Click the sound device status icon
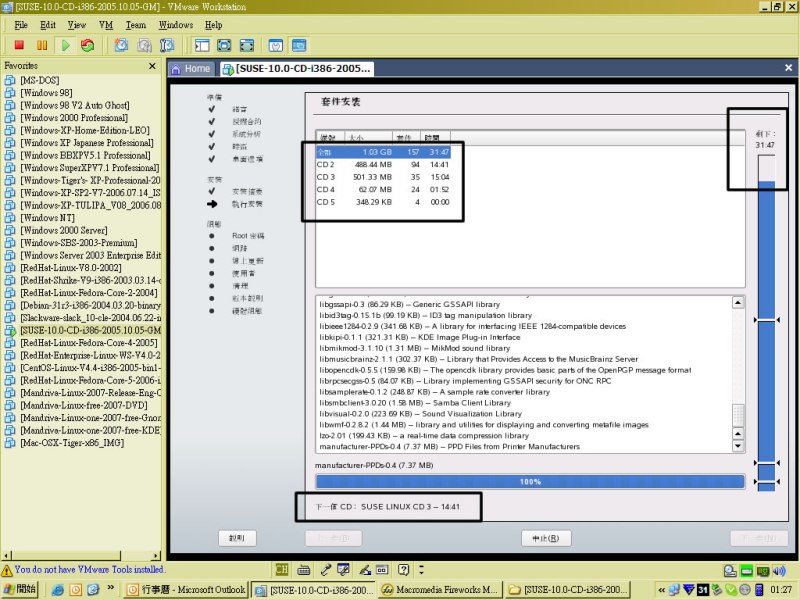Image resolution: width=800 pixels, height=600 pixels. (779, 571)
